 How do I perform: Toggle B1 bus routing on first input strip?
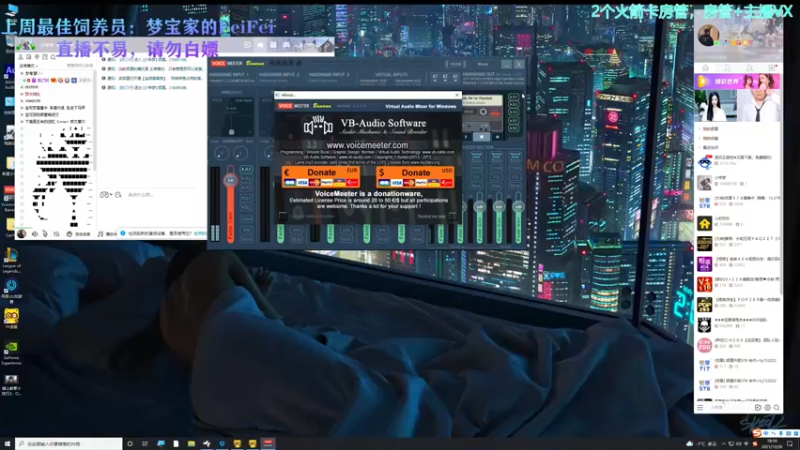pos(246,198)
